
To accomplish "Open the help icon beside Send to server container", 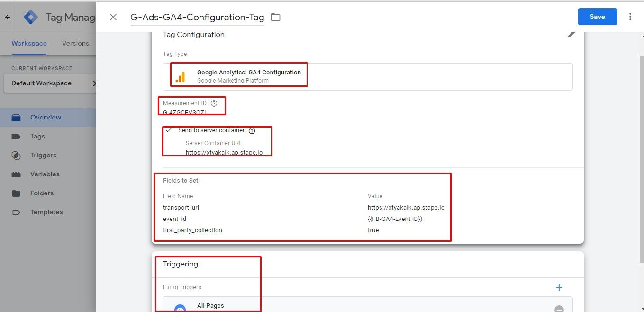I will [x=252, y=130].
